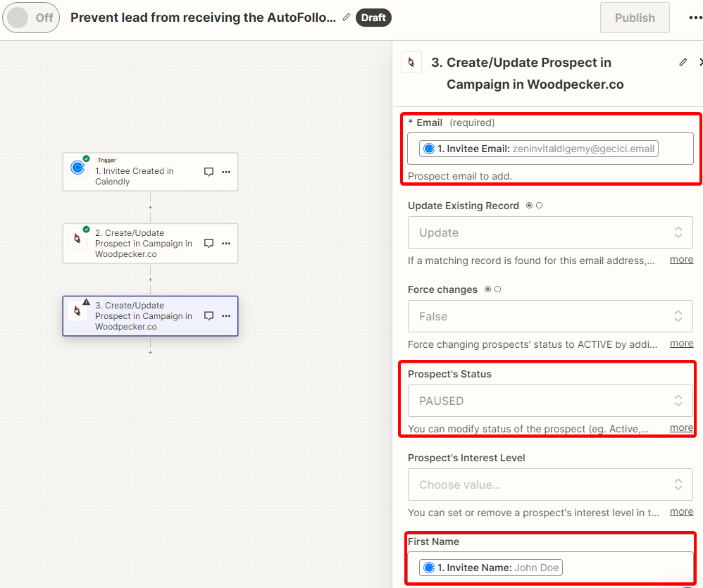
Task: Rename step via pencil icon in panel header
Action: pyautogui.click(x=683, y=62)
